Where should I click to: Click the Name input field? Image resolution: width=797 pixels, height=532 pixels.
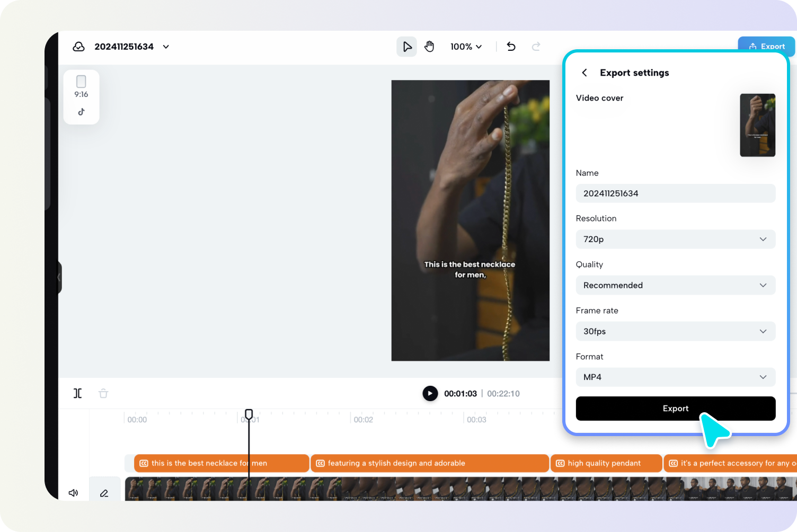pyautogui.click(x=676, y=193)
